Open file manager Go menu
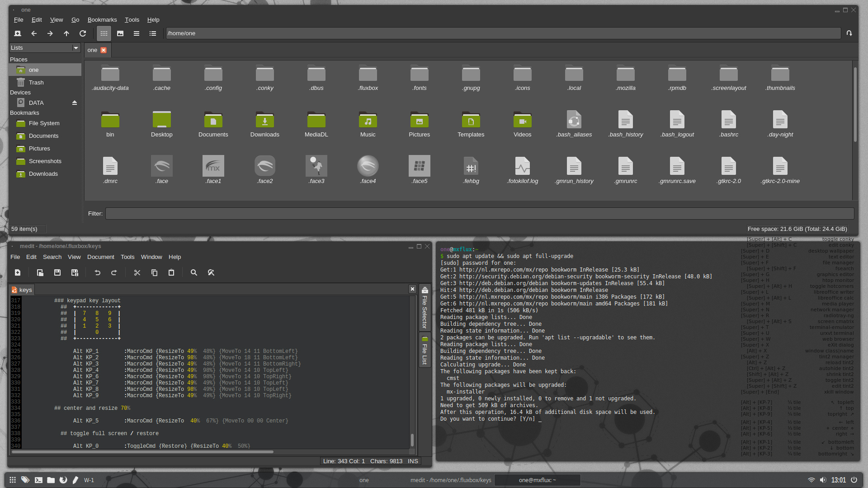Image resolution: width=868 pixels, height=488 pixels. (75, 20)
